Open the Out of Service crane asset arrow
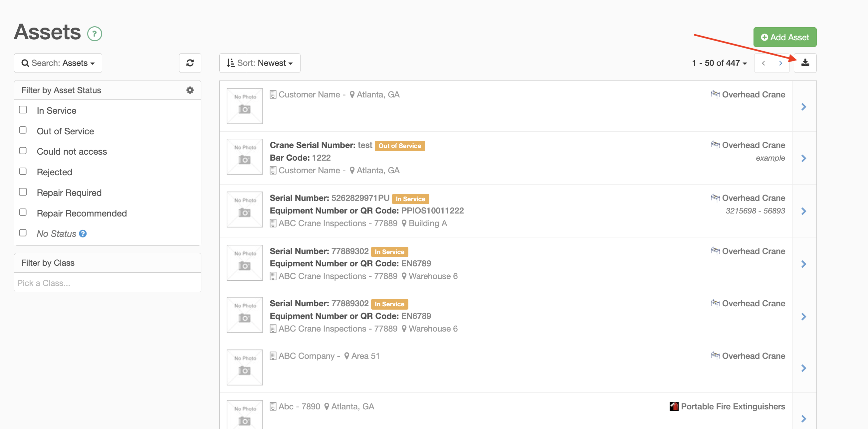868x429 pixels. click(804, 158)
